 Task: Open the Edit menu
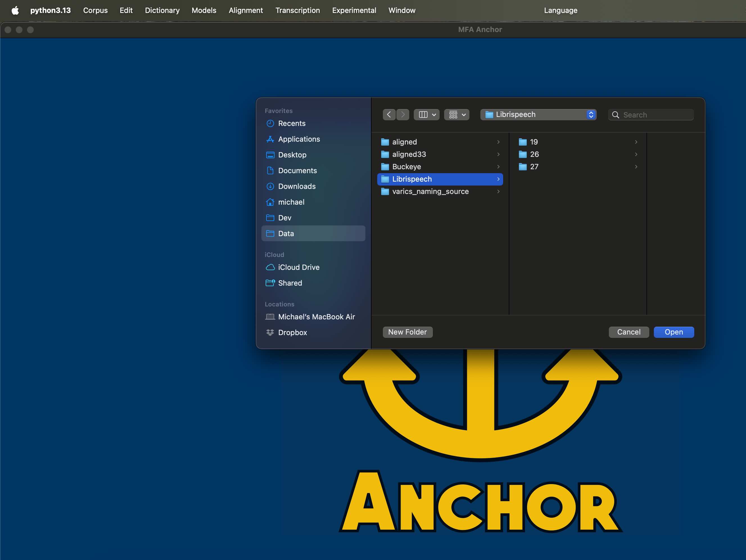tap(126, 10)
